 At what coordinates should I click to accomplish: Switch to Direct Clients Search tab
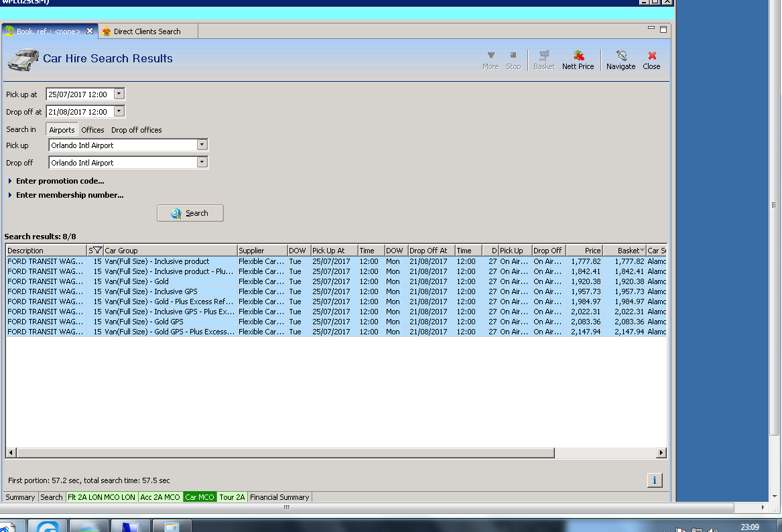click(x=146, y=31)
